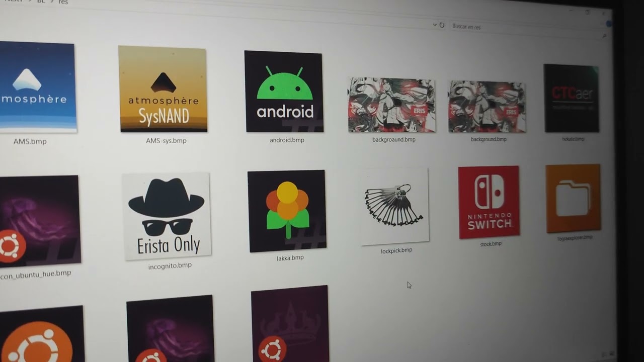644x362 pixels.
Task: Select the red Nintendo Switch thumbnail
Action: pos(489,202)
